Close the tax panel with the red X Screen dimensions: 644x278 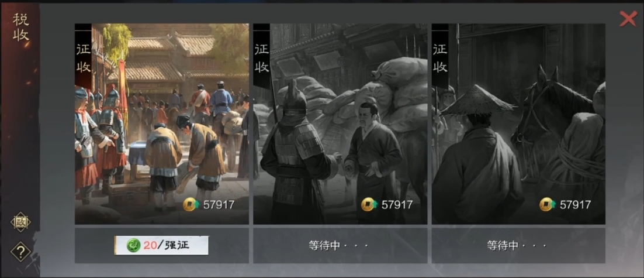click(628, 19)
